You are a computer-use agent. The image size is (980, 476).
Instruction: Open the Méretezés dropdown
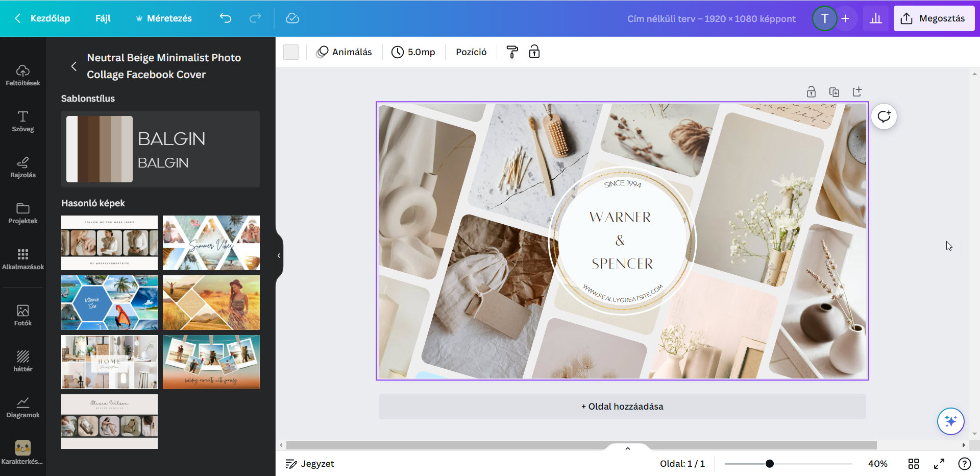coord(164,18)
